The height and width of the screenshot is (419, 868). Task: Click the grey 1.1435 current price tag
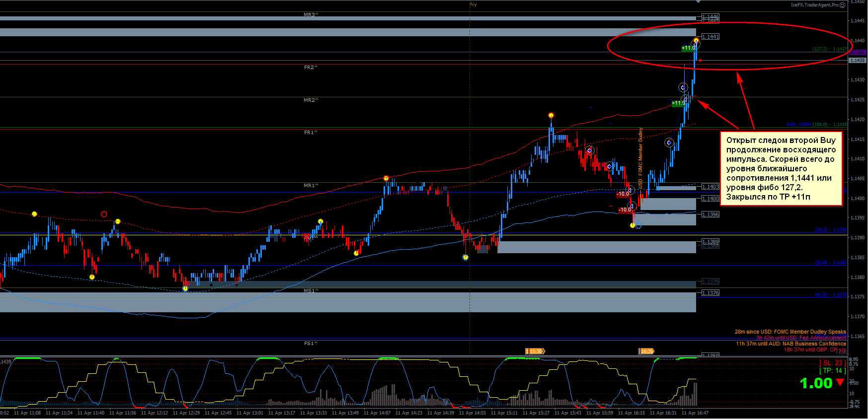pos(858,60)
